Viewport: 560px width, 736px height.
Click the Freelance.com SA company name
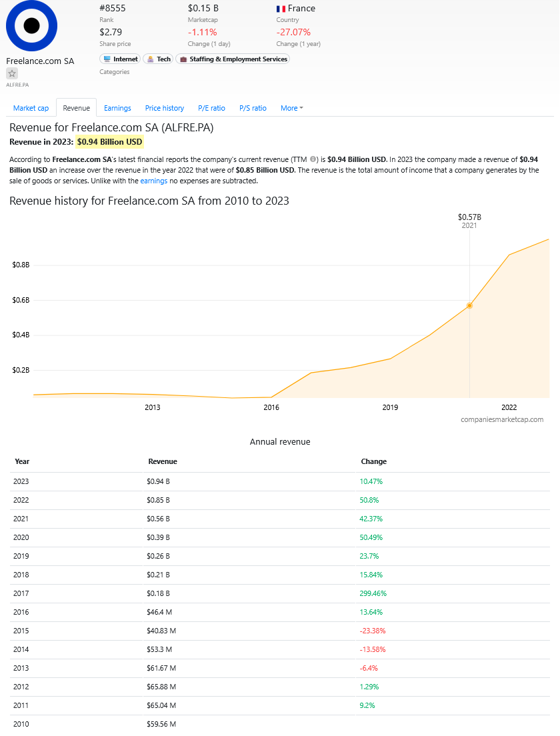click(41, 61)
